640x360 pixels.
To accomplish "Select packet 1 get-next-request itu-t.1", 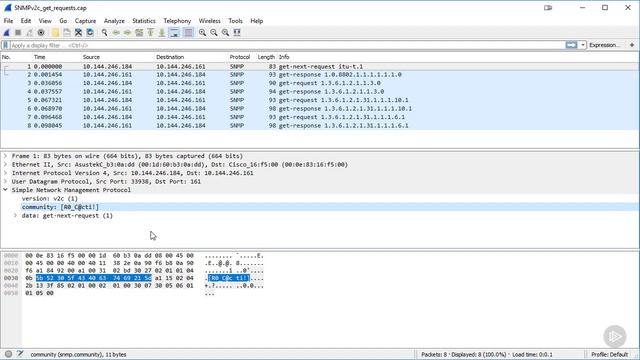I will 320,67.
